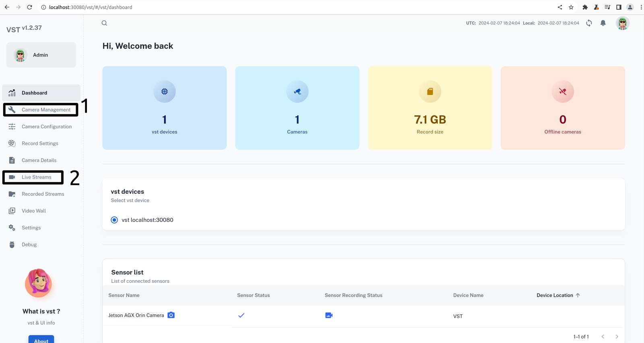This screenshot has width=644, height=343.
Task: Go to next page of sensor list
Action: pyautogui.click(x=617, y=337)
